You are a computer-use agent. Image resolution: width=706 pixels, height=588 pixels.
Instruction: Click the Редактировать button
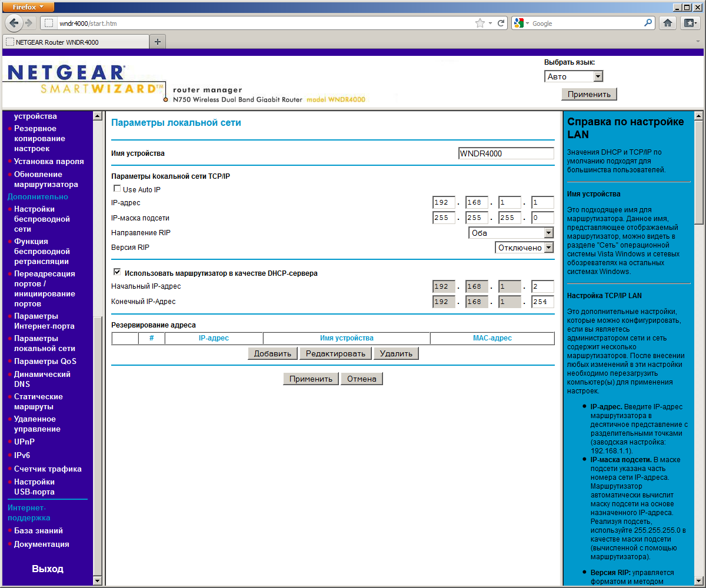click(336, 353)
